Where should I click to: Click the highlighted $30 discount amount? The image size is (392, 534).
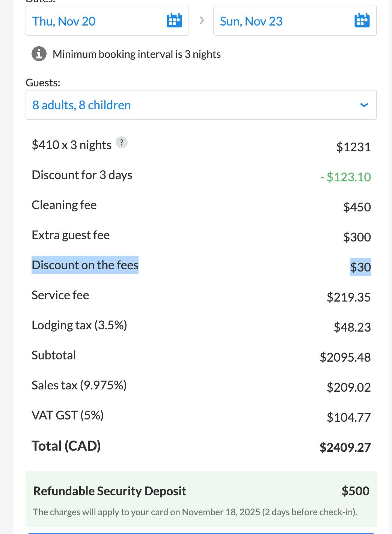click(360, 267)
